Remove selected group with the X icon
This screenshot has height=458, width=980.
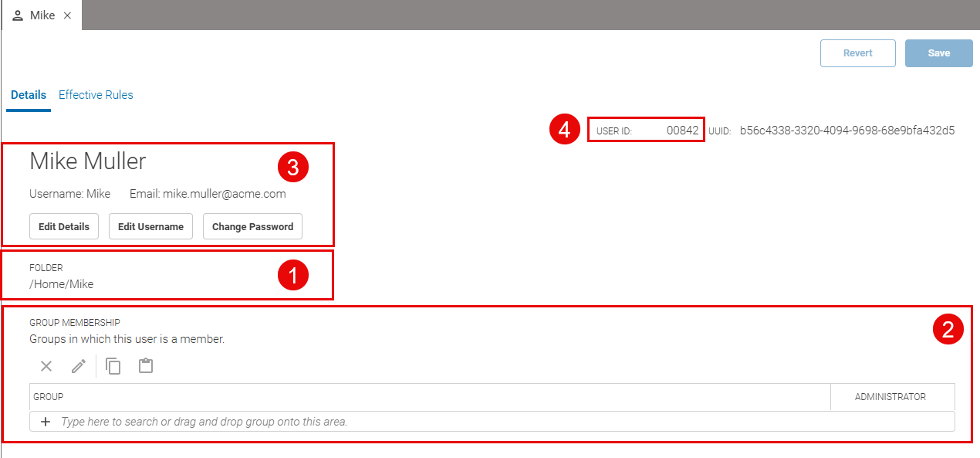[46, 366]
